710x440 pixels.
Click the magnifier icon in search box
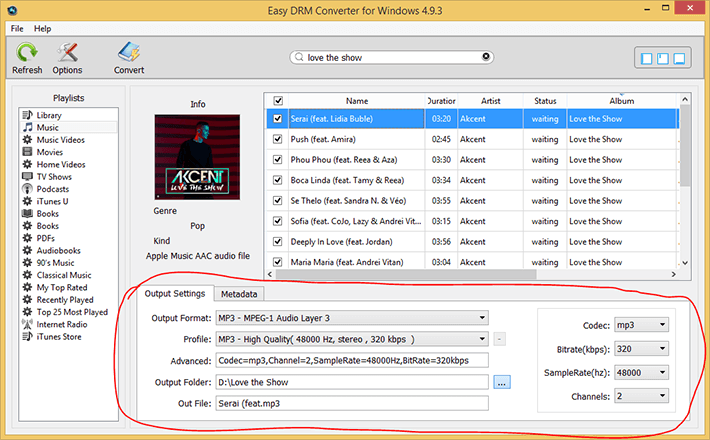point(299,57)
